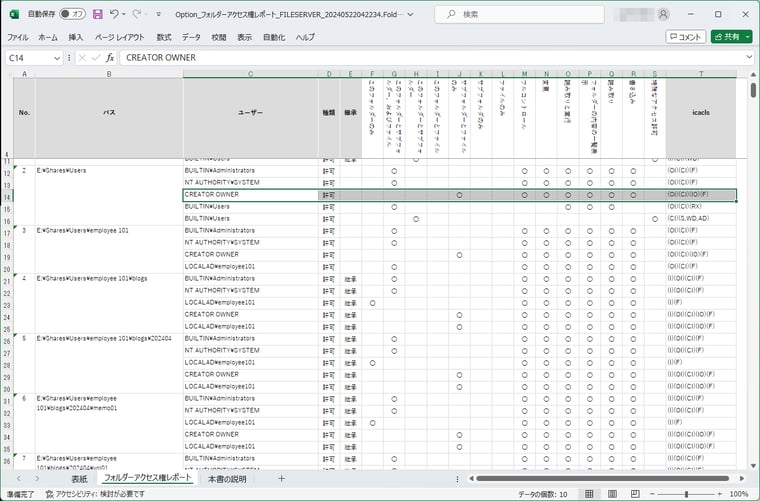Image resolution: width=760 pixels, height=501 pixels.
Task: Switch to Page Layout view icon
Action: (612, 494)
